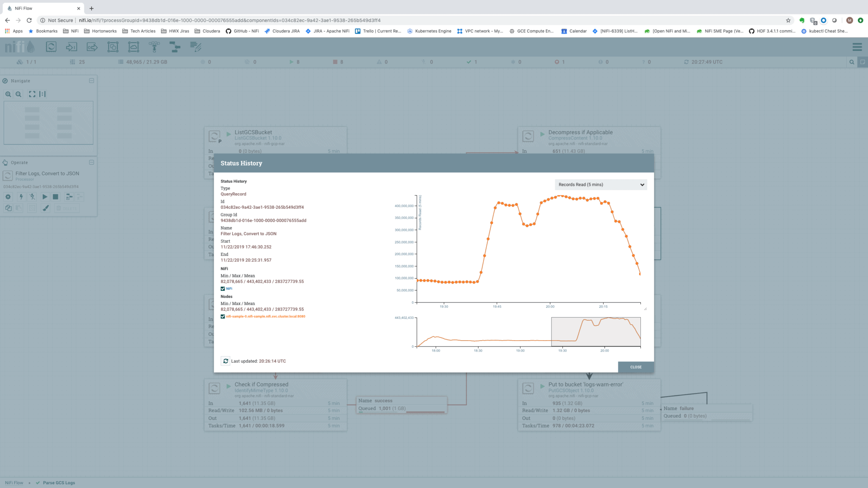This screenshot has height=488, width=868.
Task: Open the global menu via hamburger icon
Action: point(857,47)
